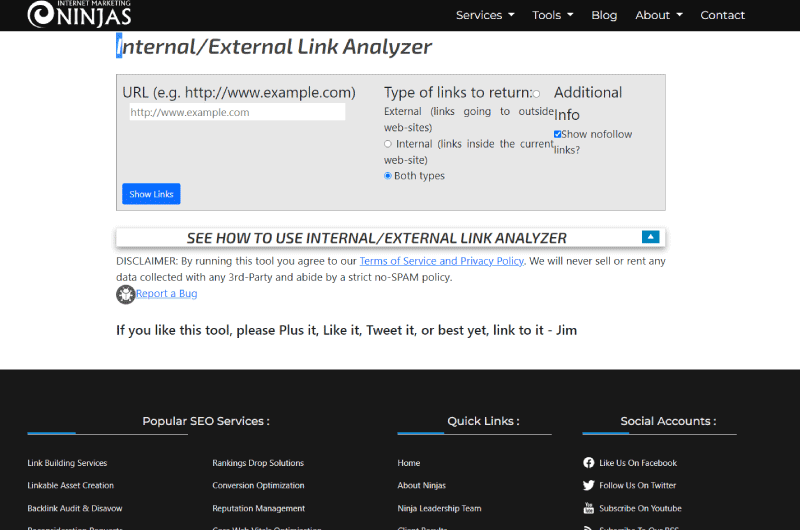
Task: Click Subscribe On Youtube text
Action: click(x=640, y=508)
